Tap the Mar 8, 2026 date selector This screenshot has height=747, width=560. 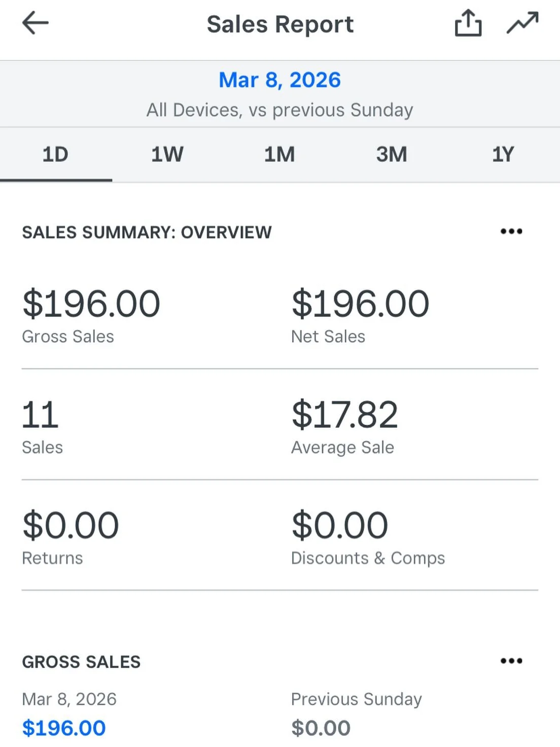(280, 80)
